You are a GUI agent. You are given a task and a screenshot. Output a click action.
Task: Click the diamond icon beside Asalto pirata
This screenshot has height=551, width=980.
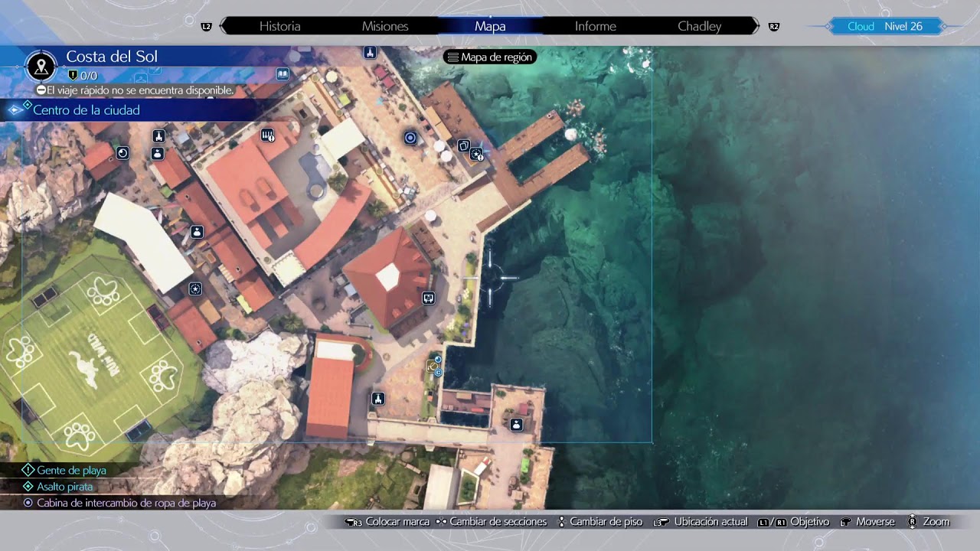28,487
